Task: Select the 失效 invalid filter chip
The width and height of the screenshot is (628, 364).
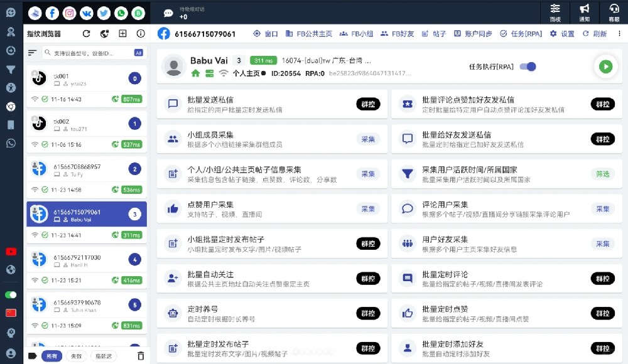Action: pos(76,356)
